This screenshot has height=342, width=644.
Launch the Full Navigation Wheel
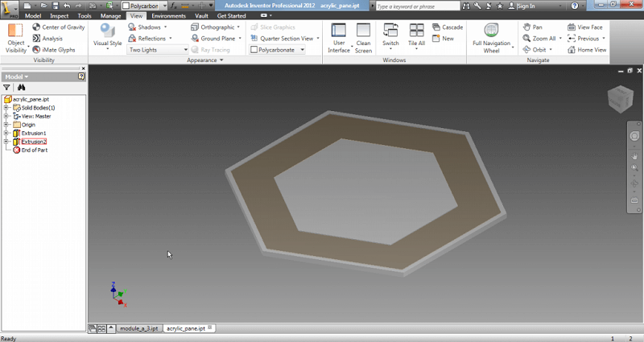(492, 38)
